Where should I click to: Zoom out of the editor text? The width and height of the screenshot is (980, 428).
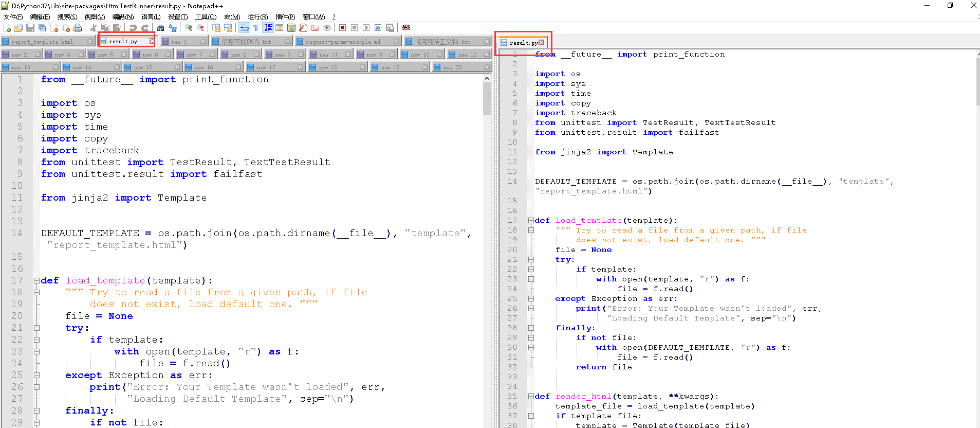coord(200,28)
